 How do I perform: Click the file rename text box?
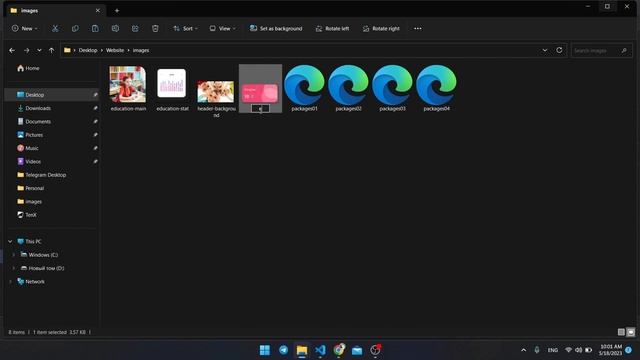coord(260,109)
